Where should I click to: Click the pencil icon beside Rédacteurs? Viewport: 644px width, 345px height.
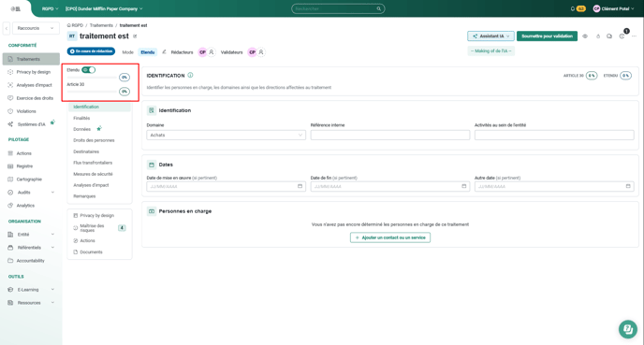coord(164,52)
